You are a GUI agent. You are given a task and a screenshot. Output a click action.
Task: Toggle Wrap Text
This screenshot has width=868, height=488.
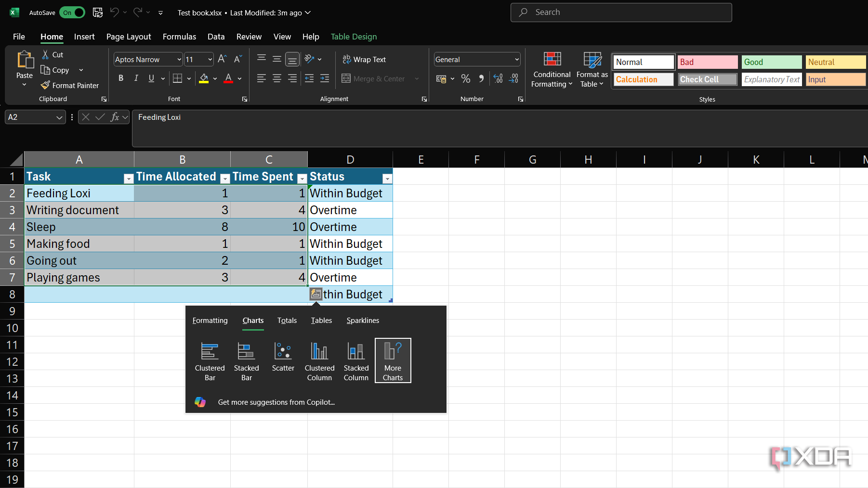[364, 59]
